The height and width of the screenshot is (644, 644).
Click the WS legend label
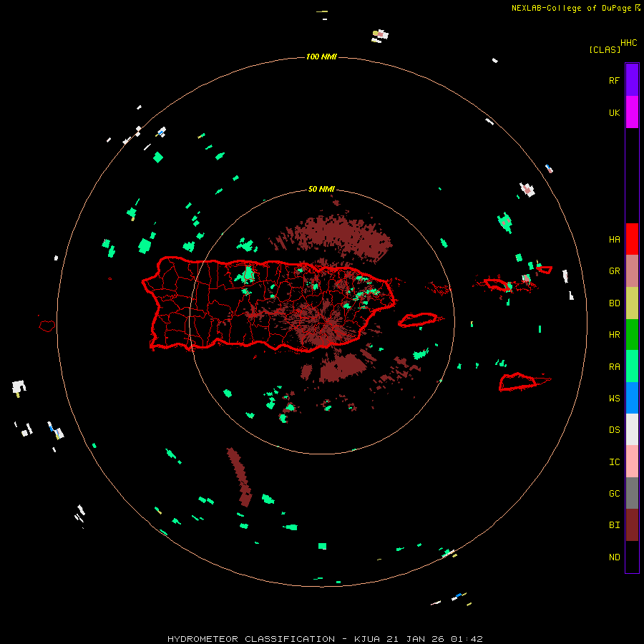tap(614, 398)
